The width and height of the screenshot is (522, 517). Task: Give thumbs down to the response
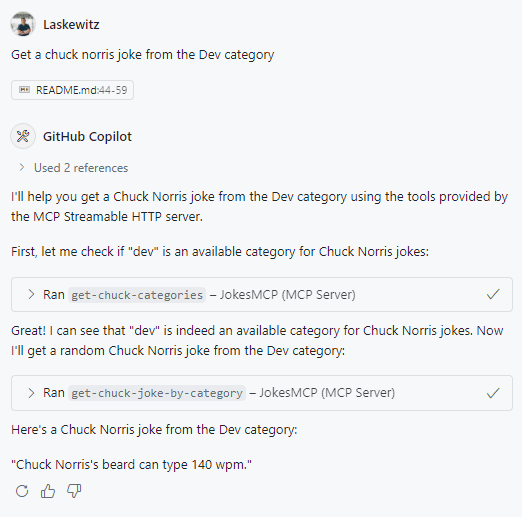coord(74,491)
